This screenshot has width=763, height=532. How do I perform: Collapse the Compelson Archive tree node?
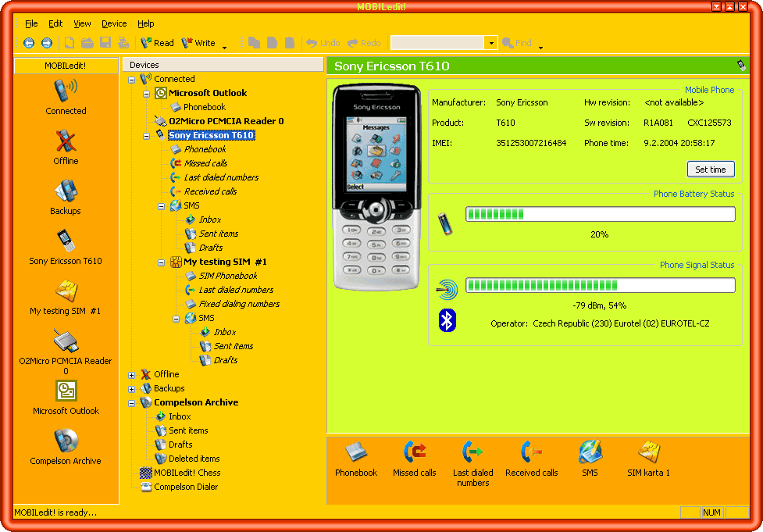pyautogui.click(x=131, y=403)
